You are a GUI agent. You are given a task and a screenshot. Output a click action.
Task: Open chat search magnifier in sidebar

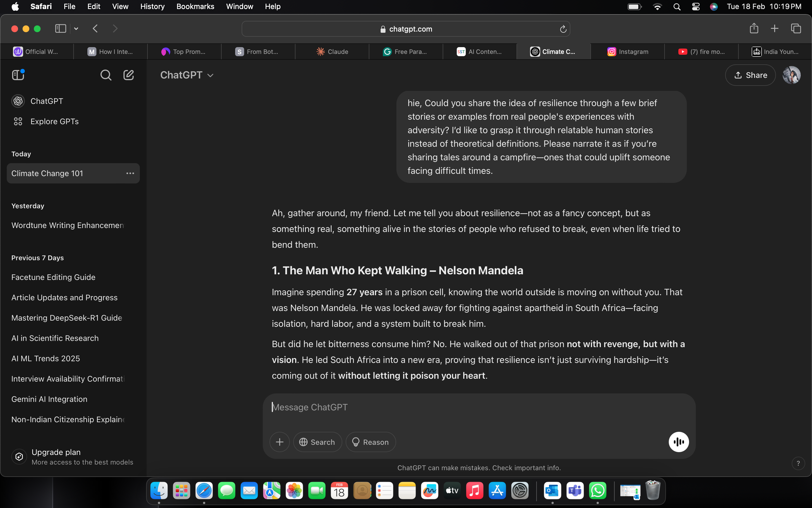pos(106,75)
